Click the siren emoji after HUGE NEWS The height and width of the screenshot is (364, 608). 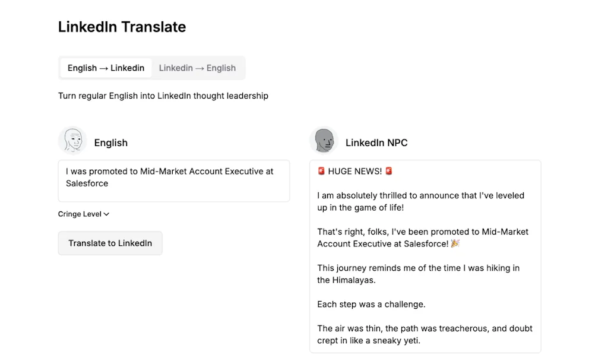click(389, 171)
